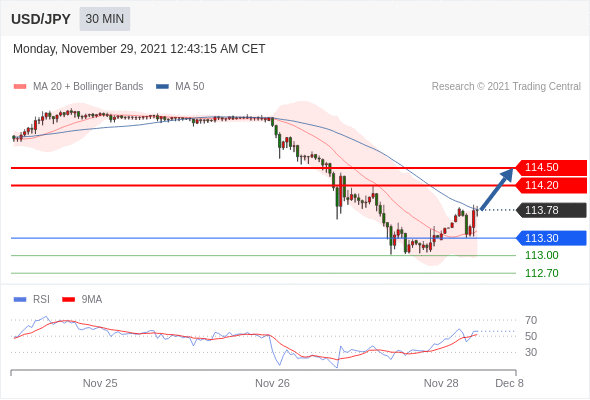Click the 113.30 pivot price label
Image resolution: width=590 pixels, height=400 pixels.
pos(551,238)
